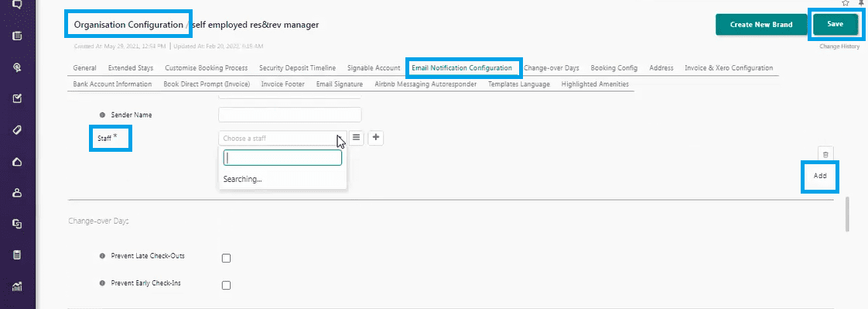Open the person contacts icon in sidebar
The image size is (868, 309).
[x=17, y=193]
